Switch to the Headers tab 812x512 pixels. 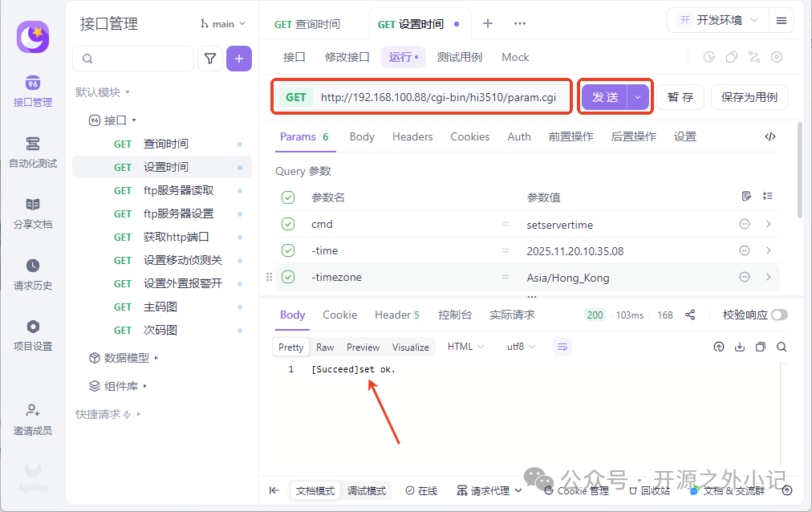tap(412, 136)
